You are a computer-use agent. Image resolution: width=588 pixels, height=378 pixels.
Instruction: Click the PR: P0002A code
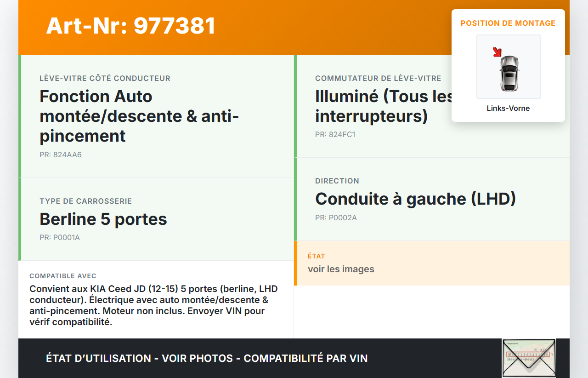(336, 218)
